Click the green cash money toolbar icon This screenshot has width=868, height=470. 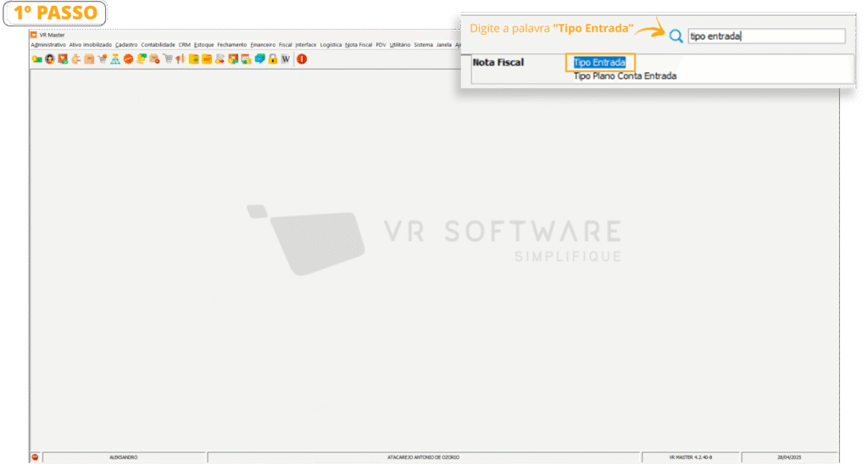[37, 59]
